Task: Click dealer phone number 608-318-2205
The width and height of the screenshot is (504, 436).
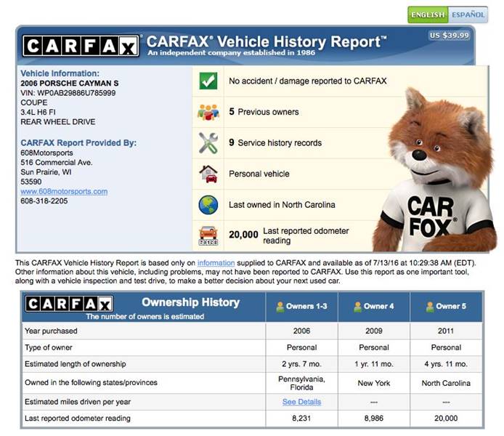Action: [x=44, y=201]
